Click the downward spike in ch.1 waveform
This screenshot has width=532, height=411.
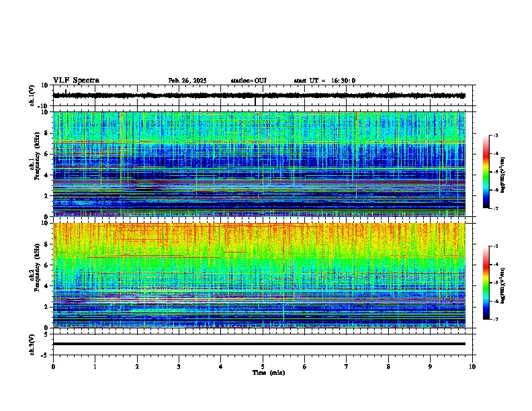click(255, 101)
